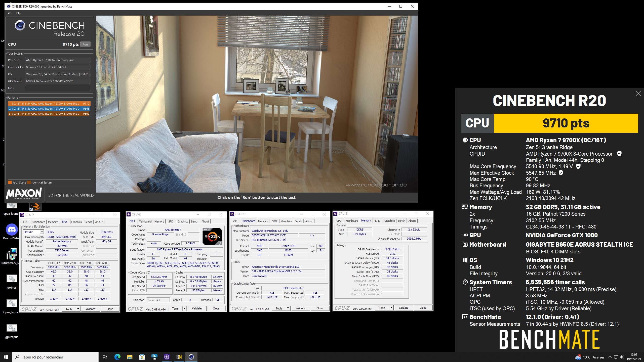This screenshot has height=362, width=644.
Task: Open Memory tab in CPU-Z Ryzen processor window
Action: tap(159, 221)
